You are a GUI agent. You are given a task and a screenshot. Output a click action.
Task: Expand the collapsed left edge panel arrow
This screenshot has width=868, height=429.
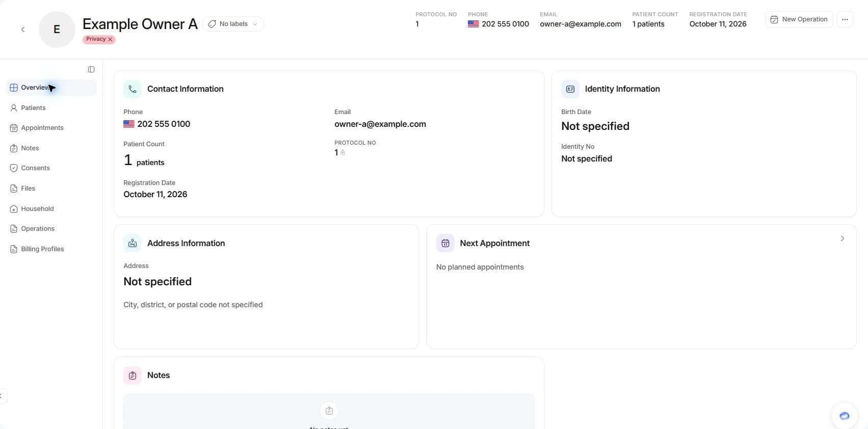[x=2, y=396]
